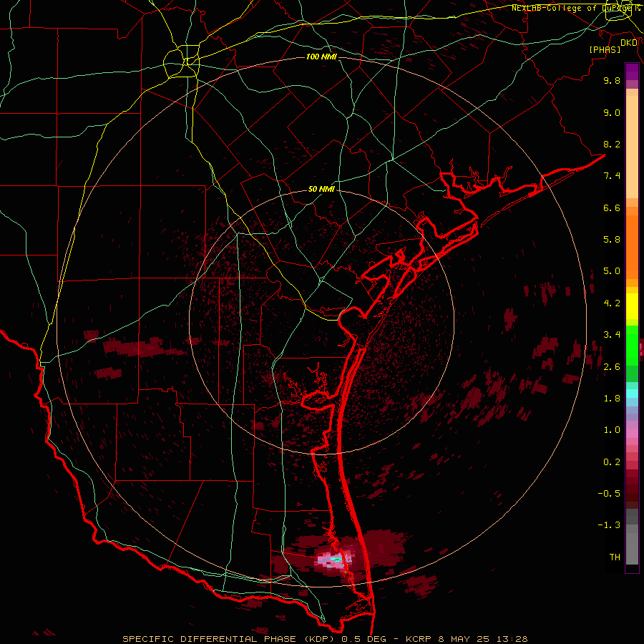Click the 2.6 value on color scale
This screenshot has width=644, height=644.
pos(612,367)
